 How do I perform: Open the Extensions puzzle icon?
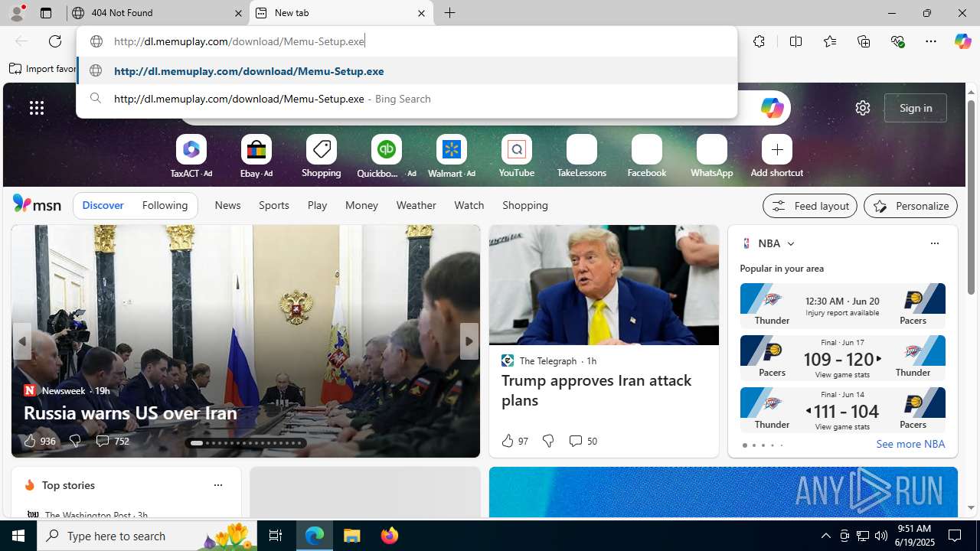coord(759,41)
